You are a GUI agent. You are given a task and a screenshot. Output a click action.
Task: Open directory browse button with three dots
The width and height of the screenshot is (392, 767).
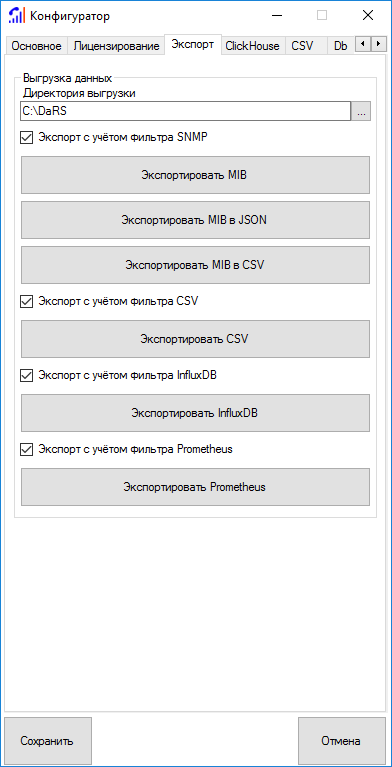[x=361, y=111]
